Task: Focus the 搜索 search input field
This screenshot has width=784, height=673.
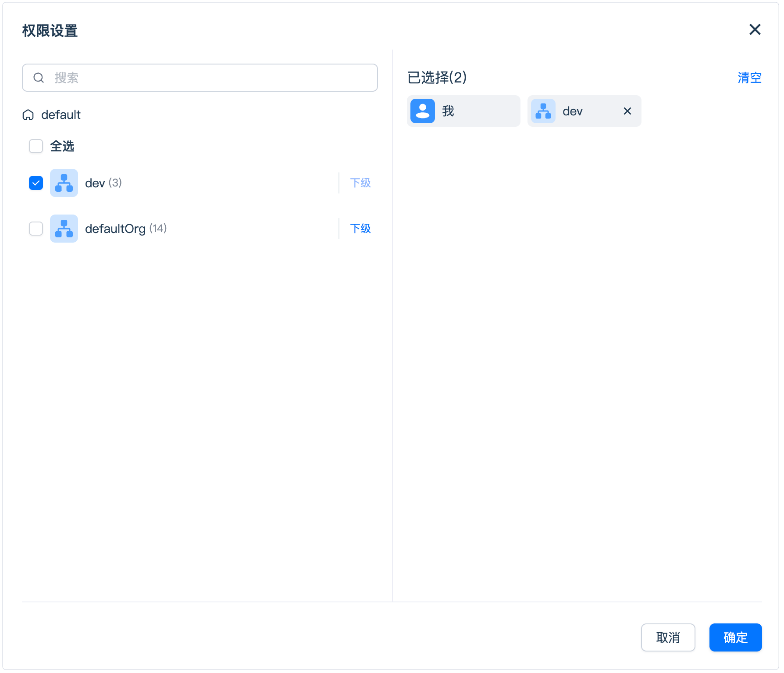Action: pyautogui.click(x=210, y=78)
